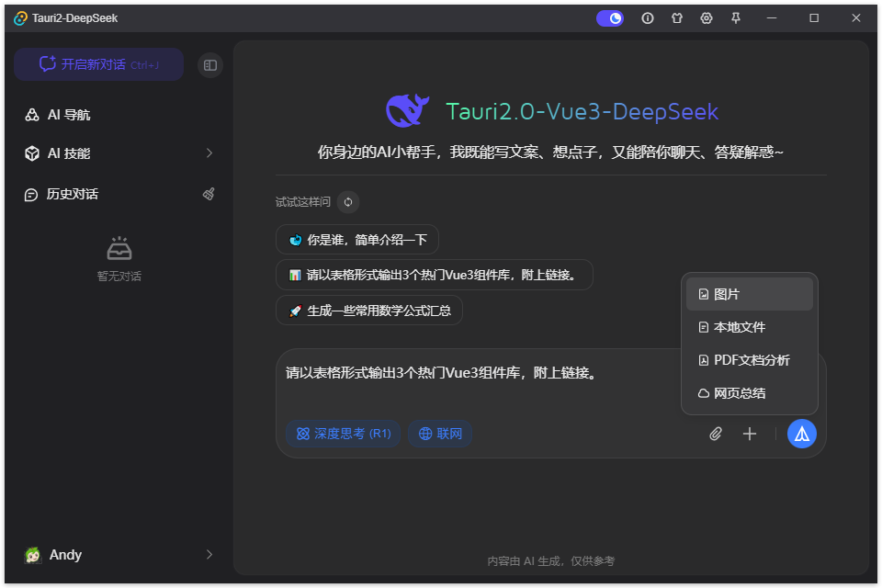Screen dimensions: 882x588
Task: Close the Tauri2-DeepSeek window
Action: tap(856, 18)
